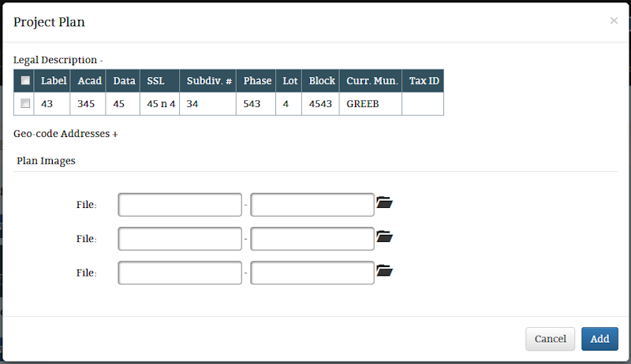Click the GREEB cell in the table
Viewport: 631px width, 364px height.
click(x=371, y=104)
